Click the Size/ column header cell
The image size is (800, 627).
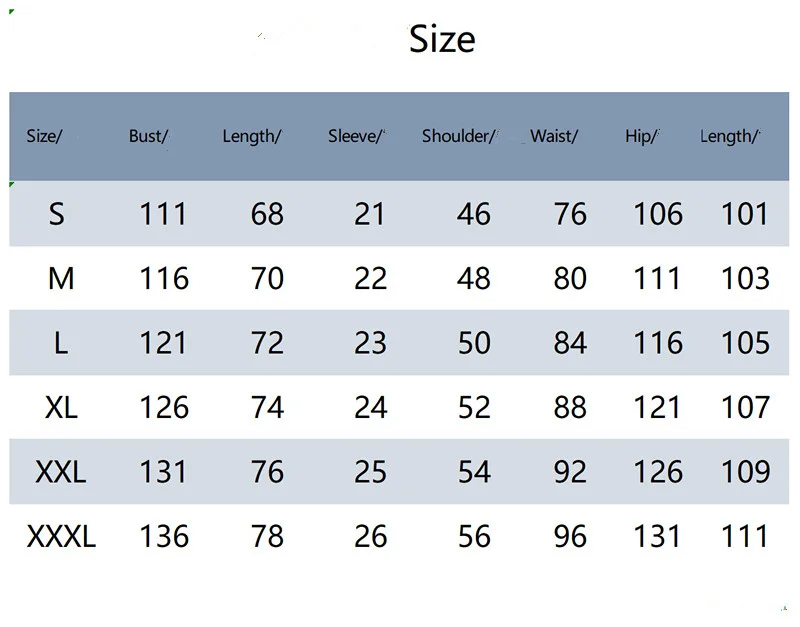[x=44, y=136]
